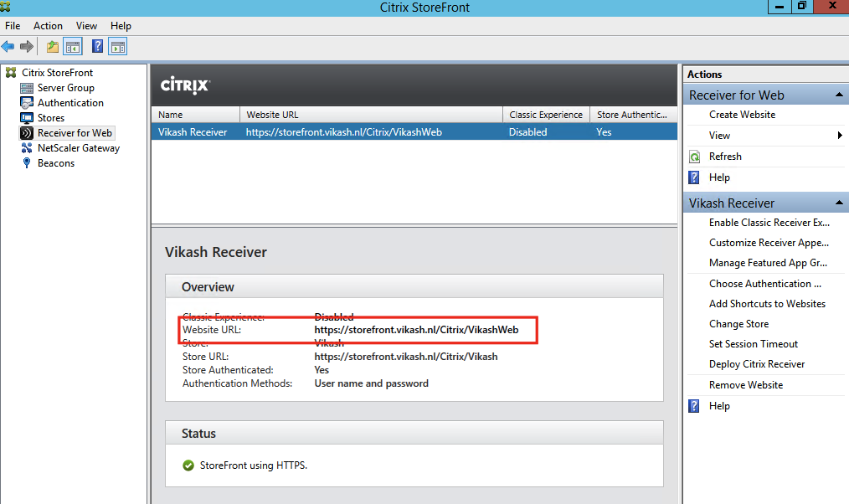Viewport: 849px width, 504px height.
Task: Select the Vikash Receiver row name cell
Action: [193, 132]
